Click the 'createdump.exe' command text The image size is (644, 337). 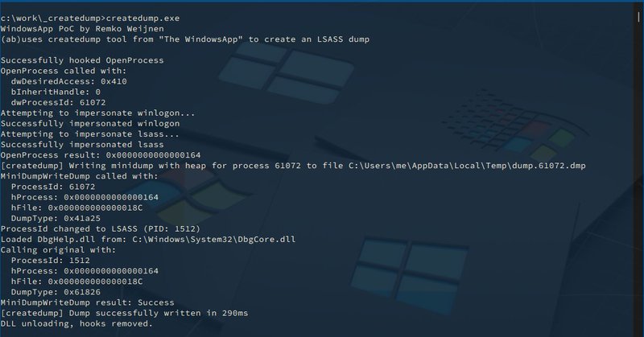(x=142, y=18)
